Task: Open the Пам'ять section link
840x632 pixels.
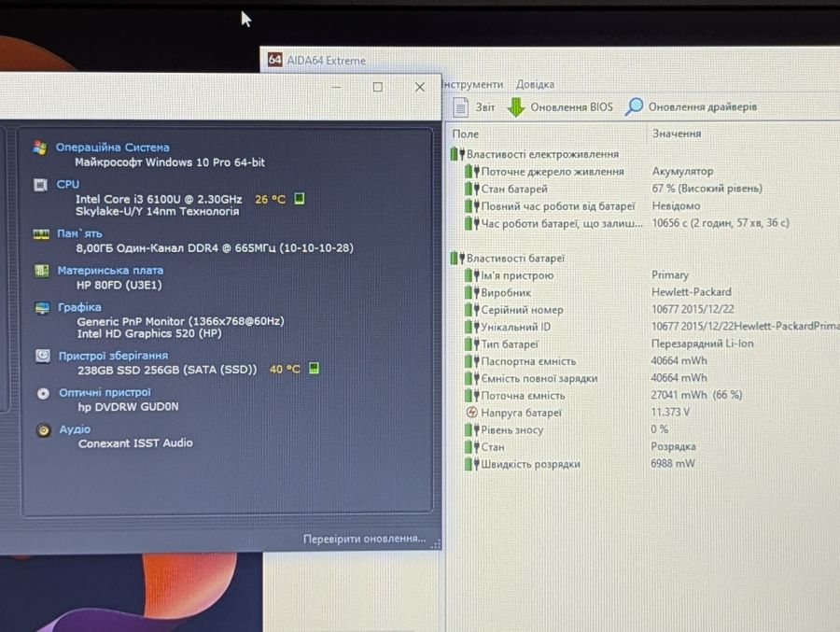Action: click(x=79, y=233)
